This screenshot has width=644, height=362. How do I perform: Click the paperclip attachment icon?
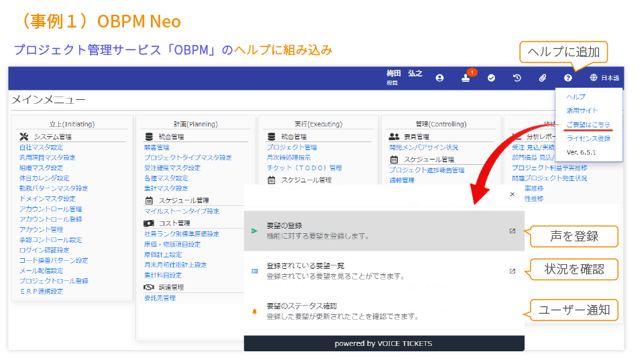(x=543, y=78)
